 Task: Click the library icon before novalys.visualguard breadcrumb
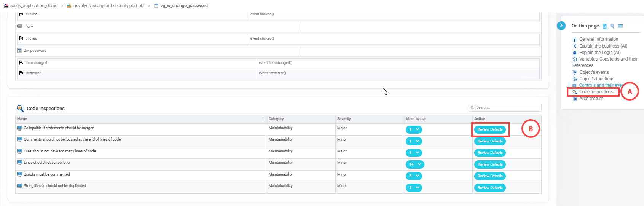coord(69,6)
